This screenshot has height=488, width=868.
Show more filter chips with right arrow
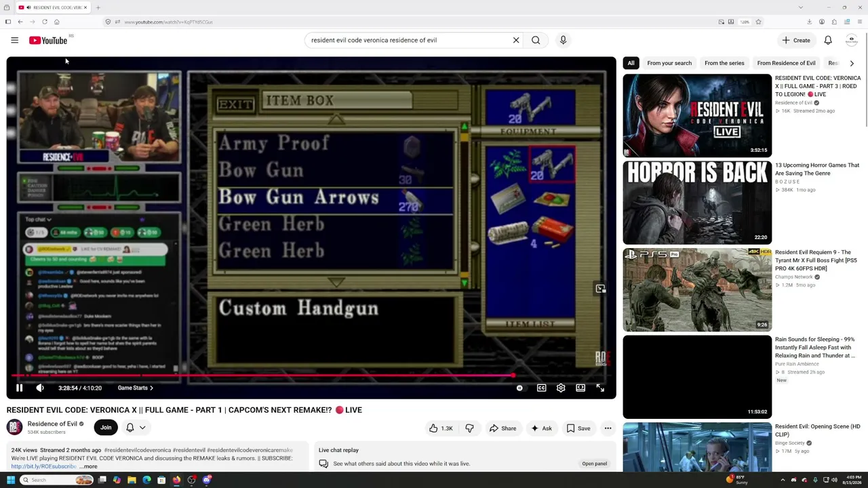tap(852, 63)
